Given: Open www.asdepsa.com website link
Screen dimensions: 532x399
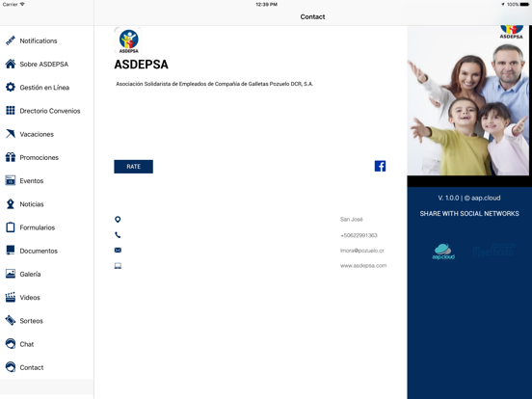Looking at the screenshot, I should coord(363,266).
